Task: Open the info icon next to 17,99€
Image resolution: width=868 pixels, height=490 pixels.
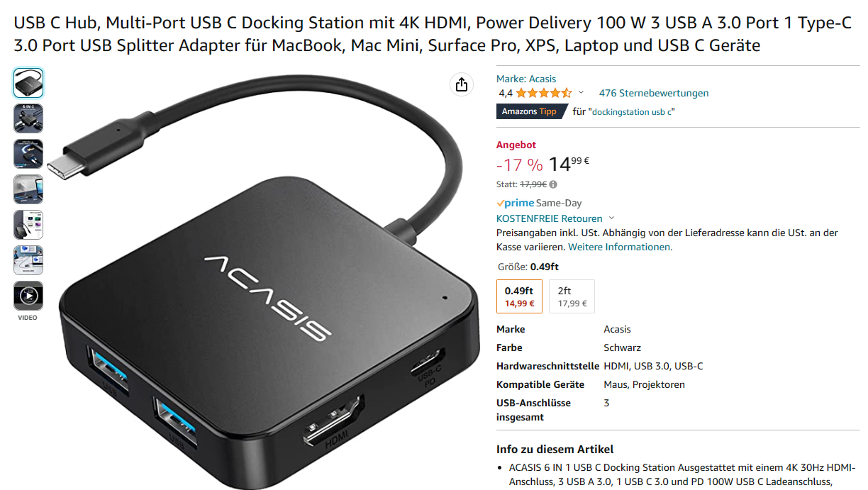Action: coord(553,184)
